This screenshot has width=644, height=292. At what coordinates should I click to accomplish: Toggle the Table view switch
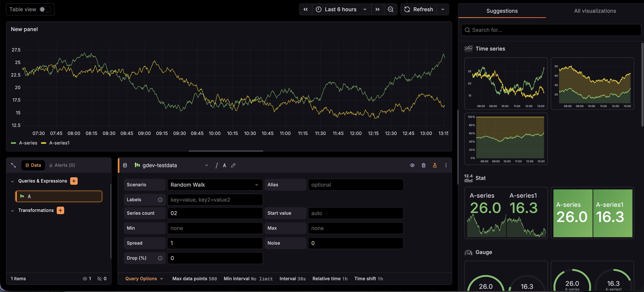(x=45, y=9)
